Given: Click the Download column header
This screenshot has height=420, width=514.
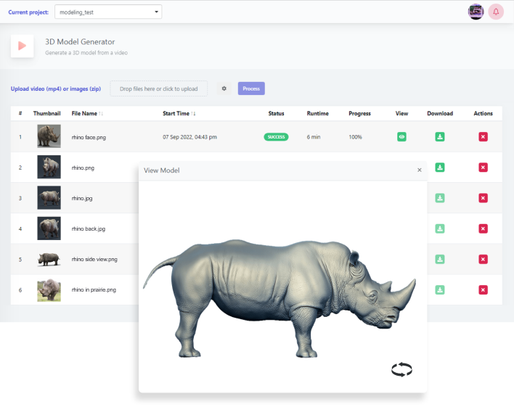Looking at the screenshot, I should tap(440, 113).
